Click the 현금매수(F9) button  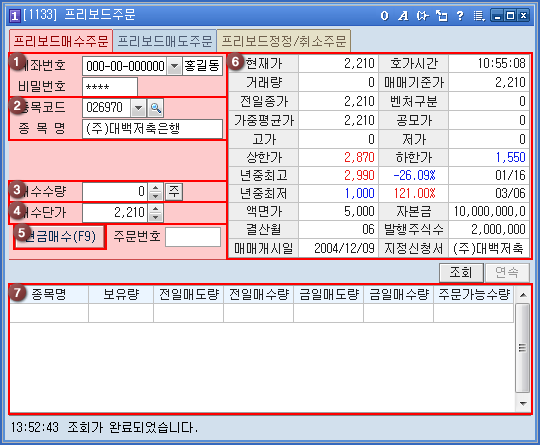[x=60, y=237]
